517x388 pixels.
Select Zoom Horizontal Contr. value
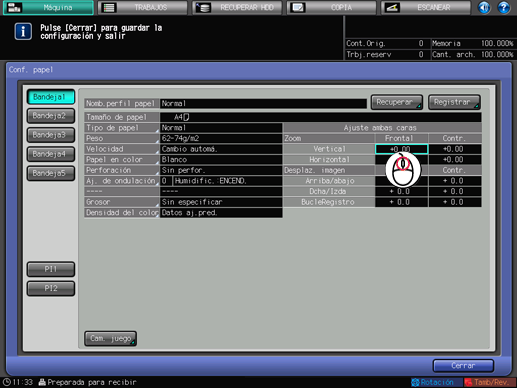[x=455, y=160]
